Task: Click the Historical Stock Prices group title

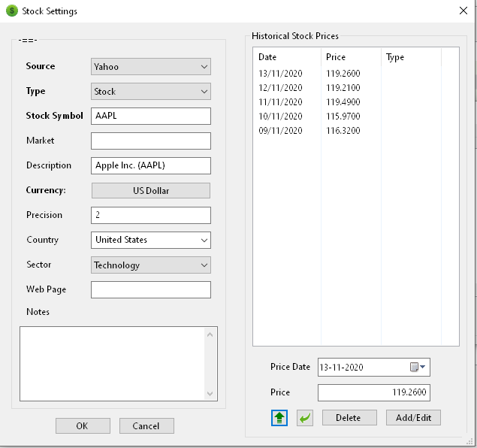Action: 295,36
